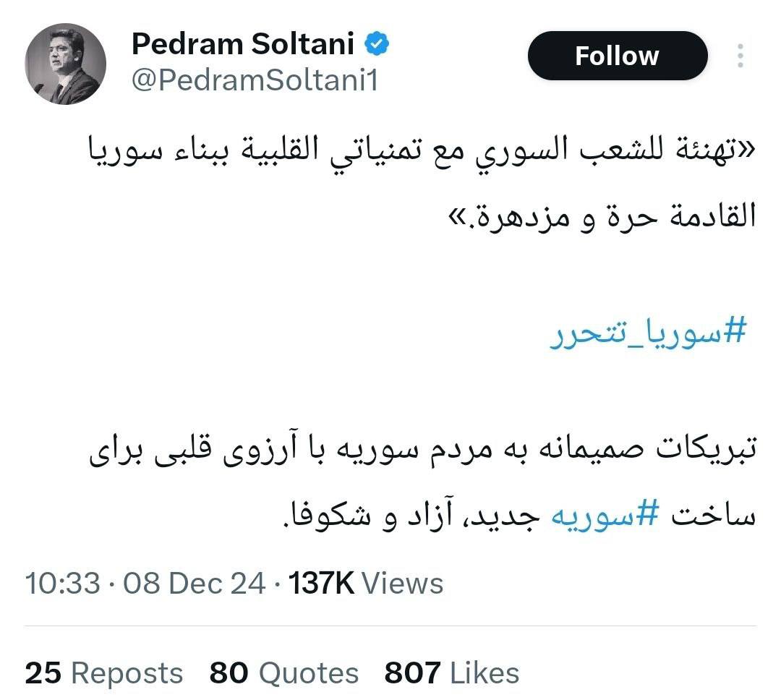The width and height of the screenshot is (781, 700).
Task: Open the three-dot more options menu
Action: (740, 56)
